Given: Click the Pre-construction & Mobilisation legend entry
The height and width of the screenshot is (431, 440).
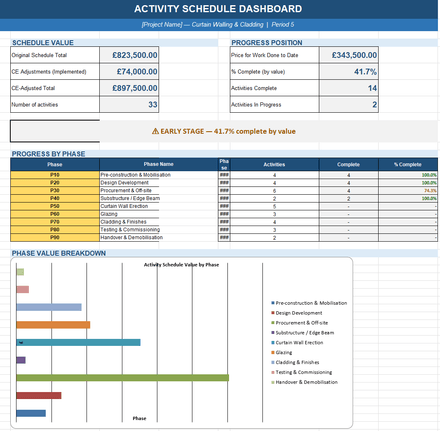Looking at the screenshot, I should pyautogui.click(x=309, y=303).
